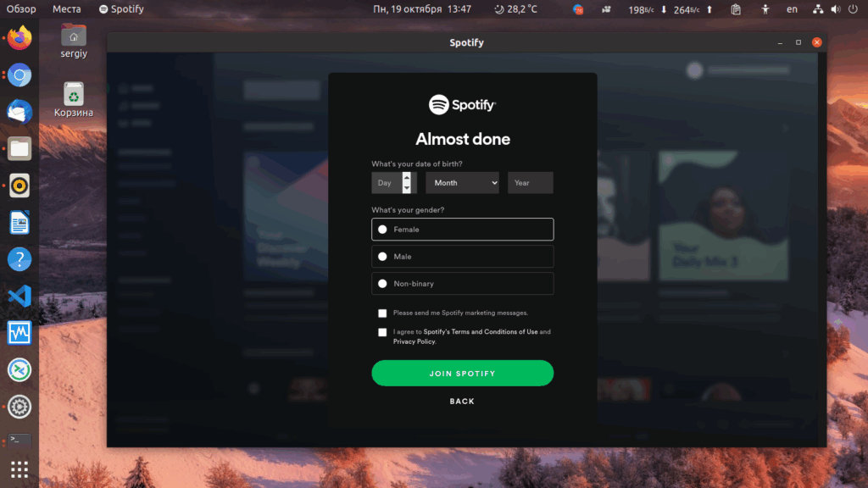The height and width of the screenshot is (488, 868).
Task: Open the Terminal dock icon
Action: 19,440
